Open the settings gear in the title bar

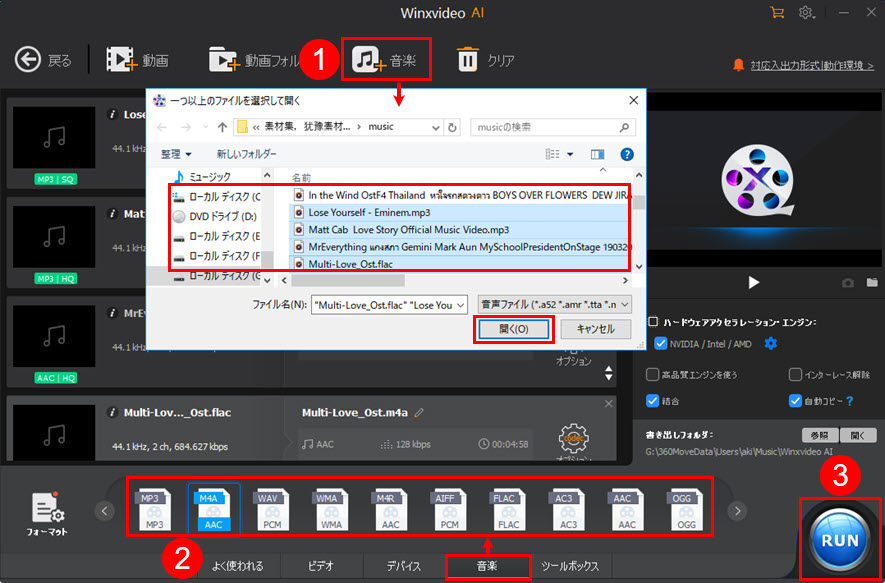(806, 12)
